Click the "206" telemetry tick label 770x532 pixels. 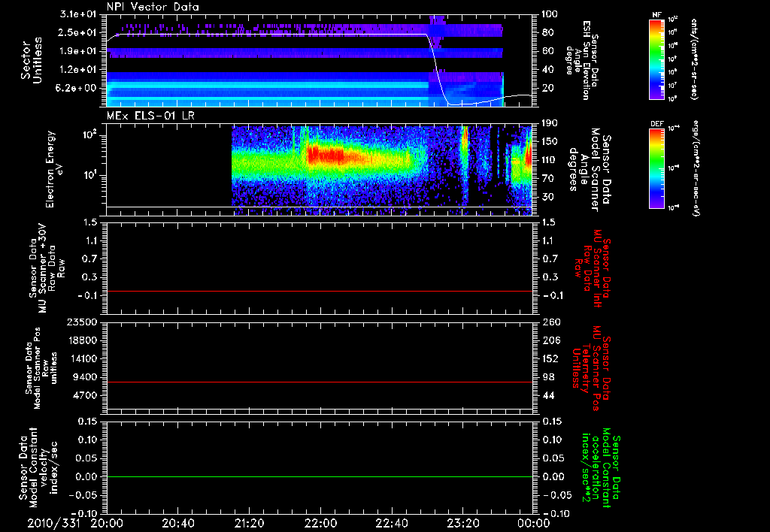click(x=550, y=340)
